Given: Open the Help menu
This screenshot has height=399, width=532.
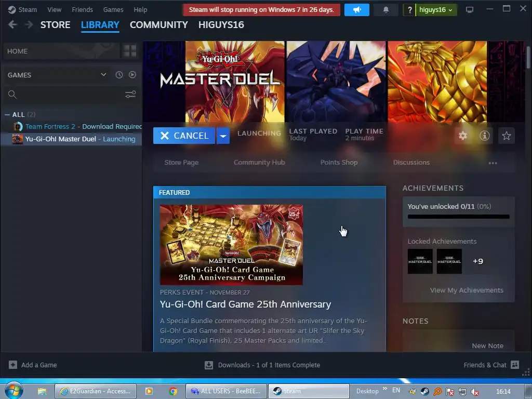Looking at the screenshot, I should [x=140, y=10].
